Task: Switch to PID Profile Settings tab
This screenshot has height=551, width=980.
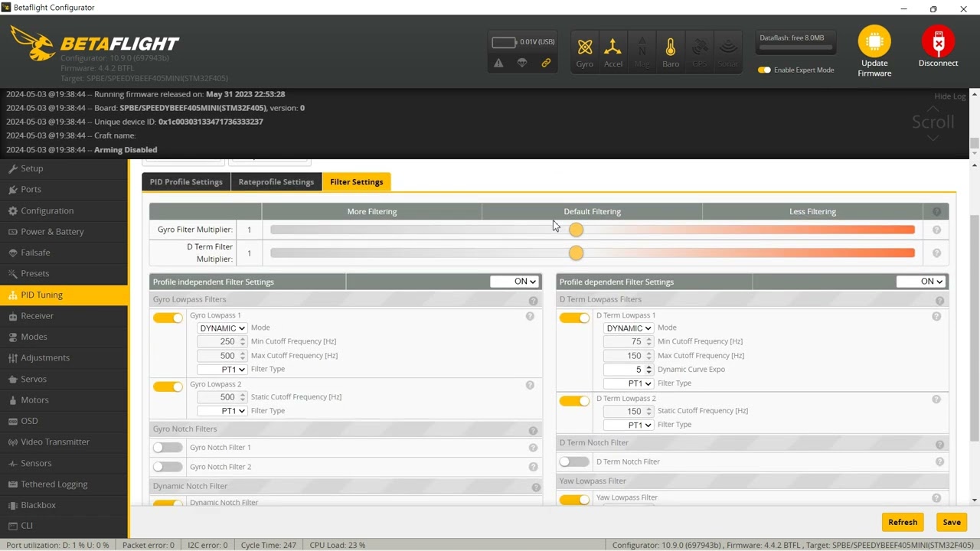Action: (x=186, y=182)
